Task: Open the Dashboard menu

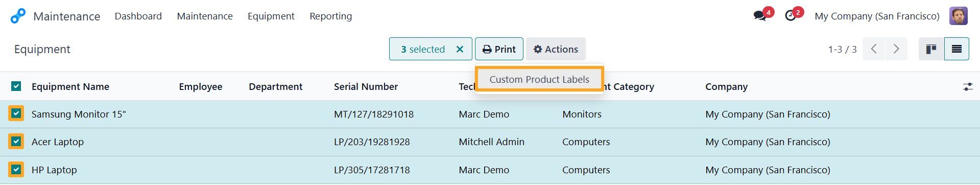Action: pyautogui.click(x=138, y=16)
